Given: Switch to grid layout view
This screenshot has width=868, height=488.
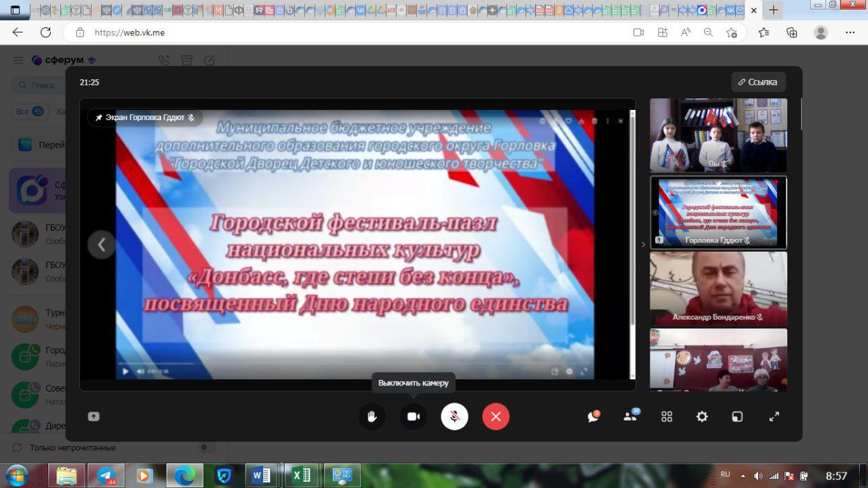Looking at the screenshot, I should [667, 417].
